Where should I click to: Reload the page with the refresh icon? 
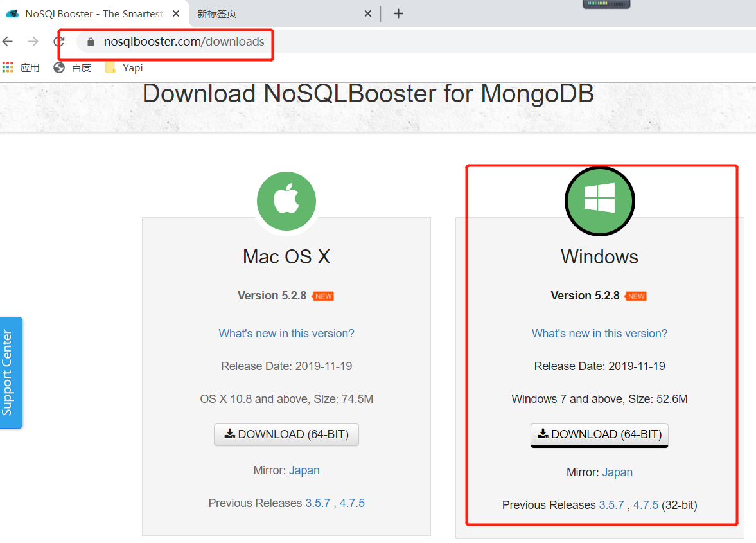59,42
